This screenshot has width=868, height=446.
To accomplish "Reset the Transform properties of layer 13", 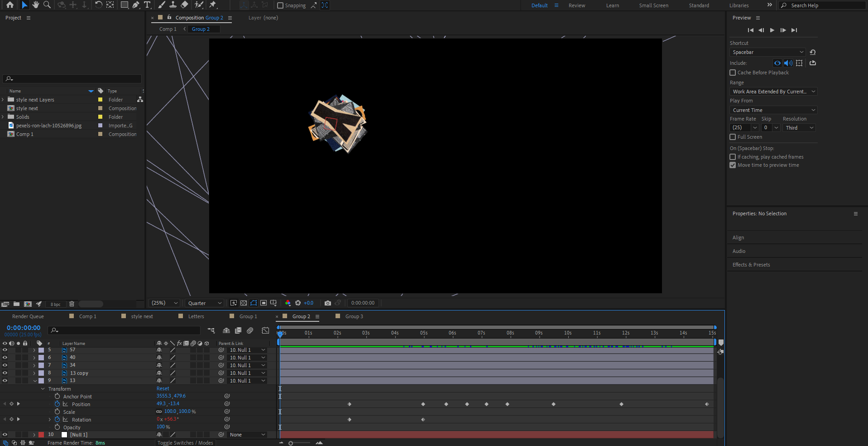I will tap(163, 388).
